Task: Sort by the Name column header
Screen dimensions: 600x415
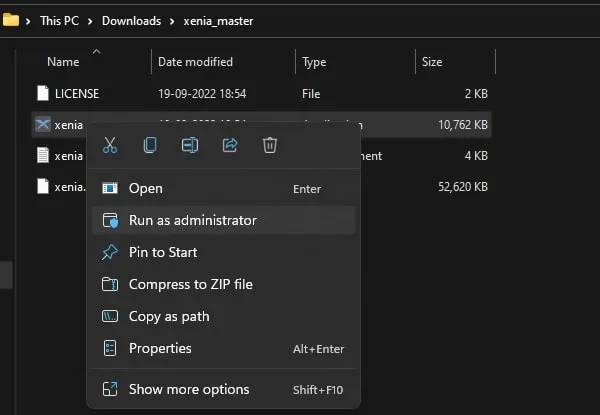Action: pyautogui.click(x=63, y=62)
